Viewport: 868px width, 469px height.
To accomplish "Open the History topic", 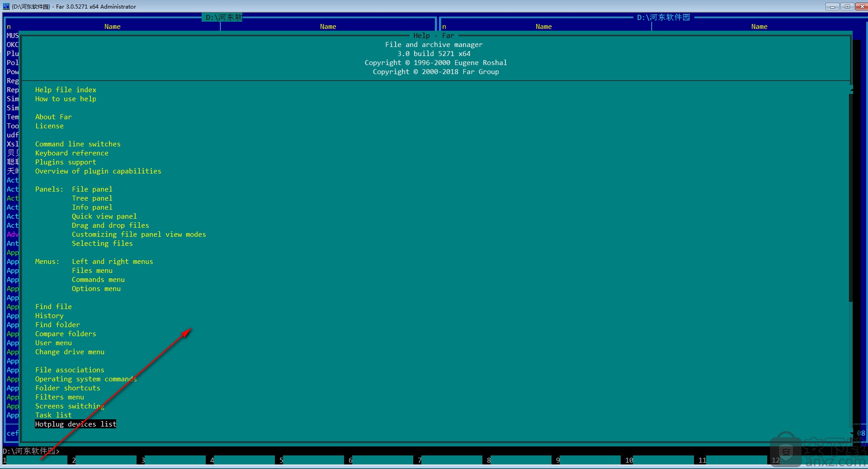I will point(49,316).
